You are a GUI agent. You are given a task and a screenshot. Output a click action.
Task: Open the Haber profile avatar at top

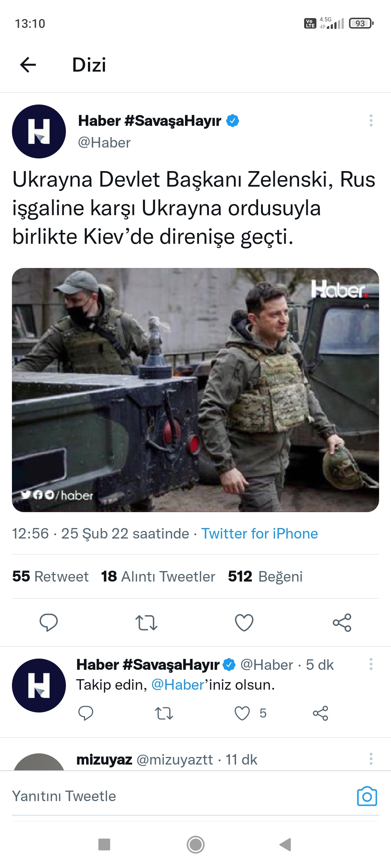coord(39,131)
